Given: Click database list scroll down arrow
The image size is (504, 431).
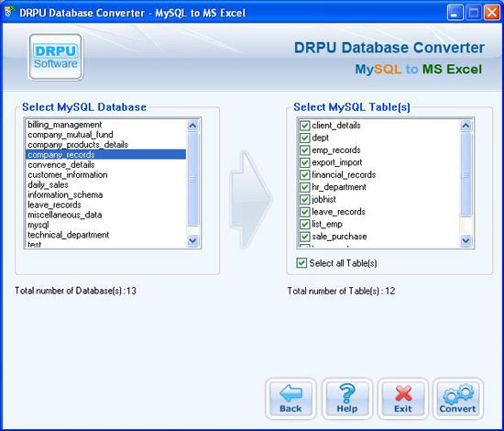Looking at the screenshot, I should click(192, 240).
